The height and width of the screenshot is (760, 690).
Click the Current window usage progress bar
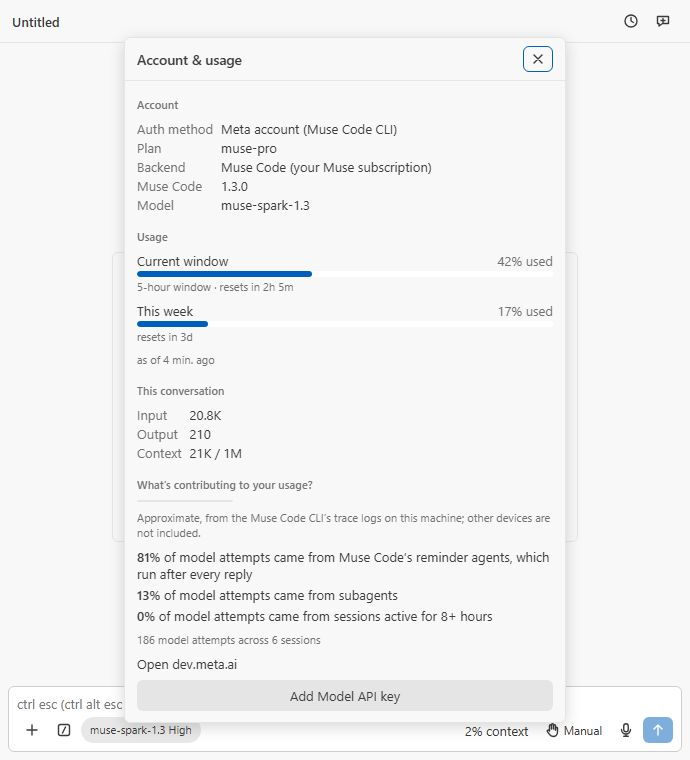345,274
